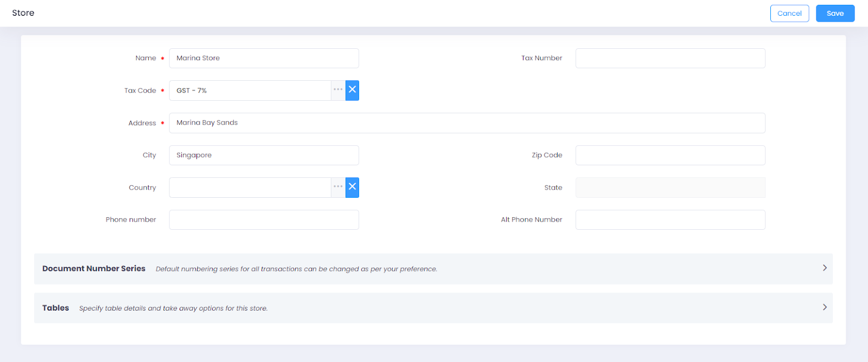The height and width of the screenshot is (362, 868).
Task: Clear the Country field selection
Action: 352,187
